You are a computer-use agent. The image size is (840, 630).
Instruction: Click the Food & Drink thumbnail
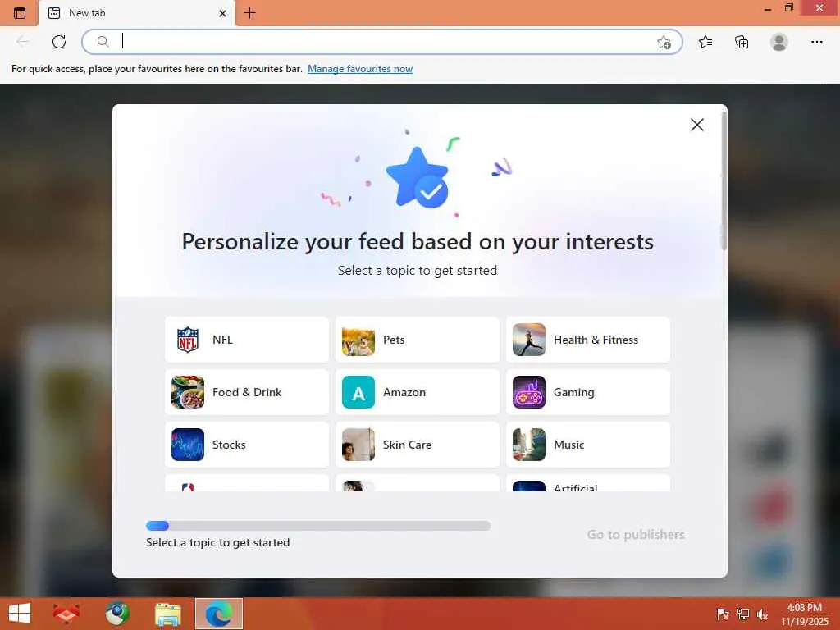188,392
